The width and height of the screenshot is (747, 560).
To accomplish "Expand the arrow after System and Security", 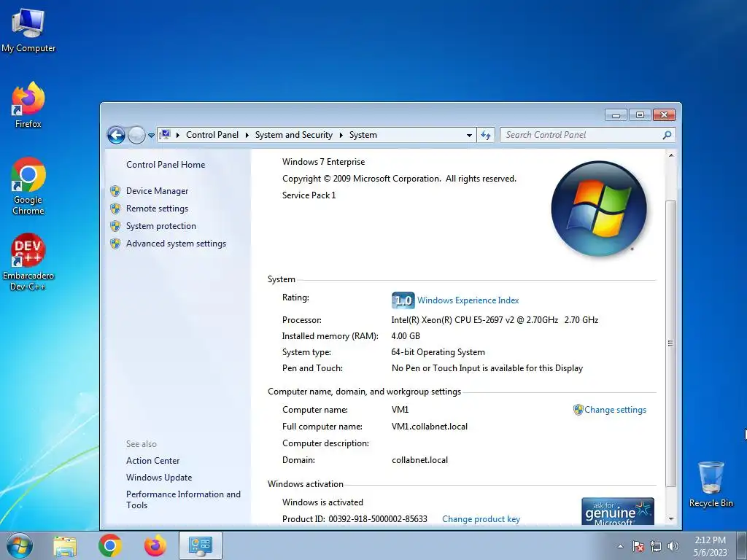I will point(341,135).
